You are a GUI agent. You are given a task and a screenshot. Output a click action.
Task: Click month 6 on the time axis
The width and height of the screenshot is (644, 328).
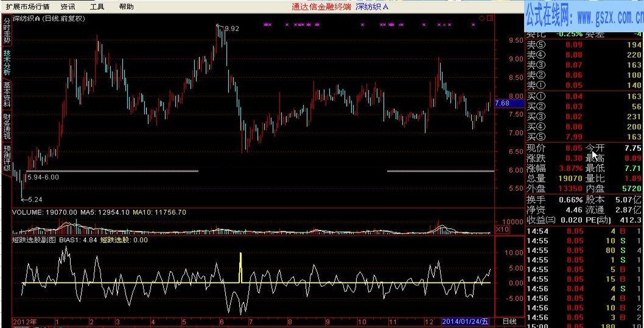coord(222,321)
